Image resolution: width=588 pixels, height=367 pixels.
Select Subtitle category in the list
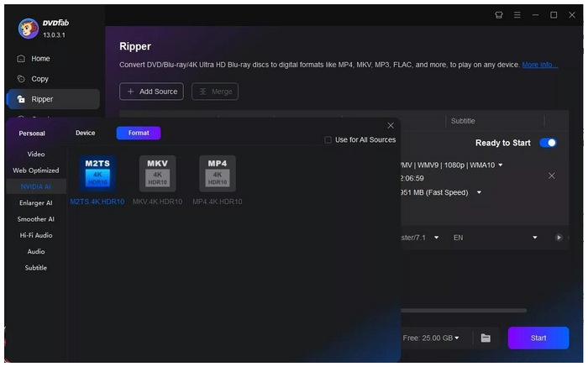36,268
